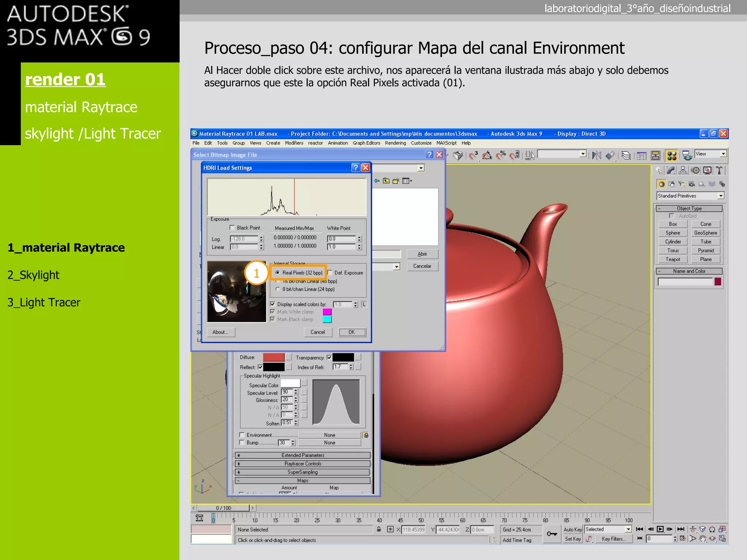Select the Space Warps category icon
The height and width of the screenshot is (560, 747).
coord(712,184)
